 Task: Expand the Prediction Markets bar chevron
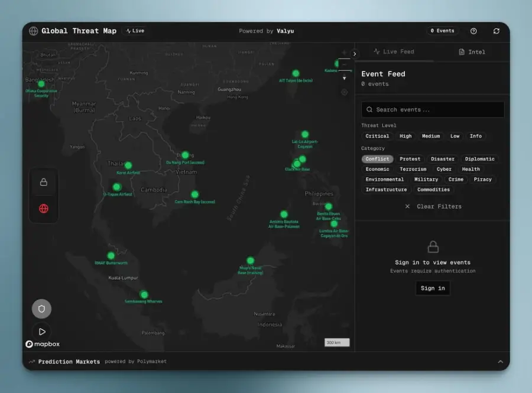point(501,362)
